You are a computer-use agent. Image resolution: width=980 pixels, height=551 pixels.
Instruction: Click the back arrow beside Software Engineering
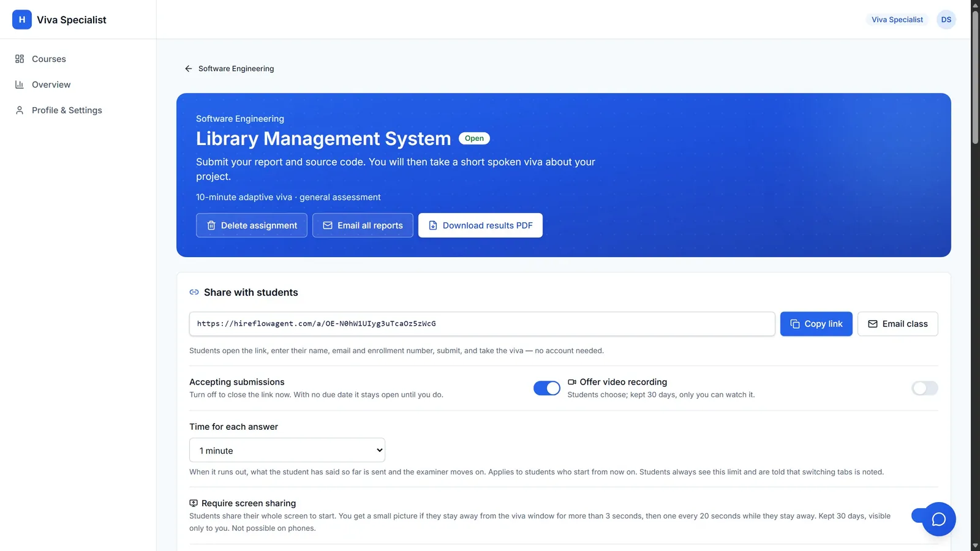189,69
